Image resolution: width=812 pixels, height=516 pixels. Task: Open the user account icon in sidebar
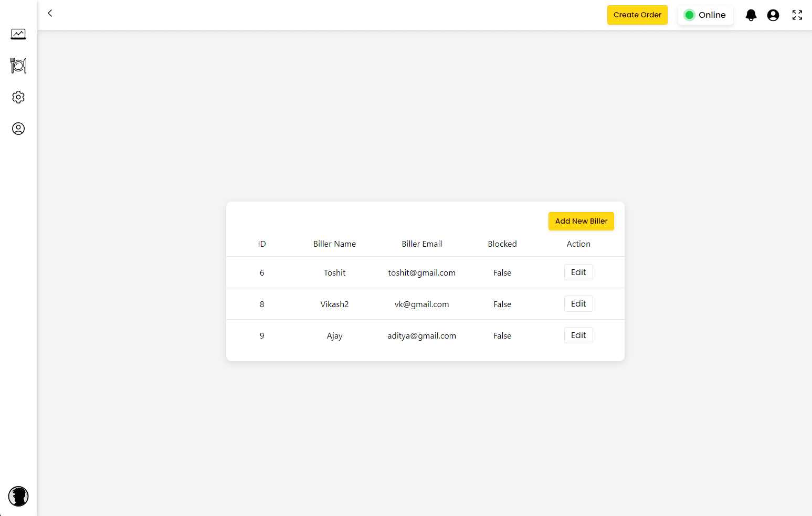(x=18, y=129)
